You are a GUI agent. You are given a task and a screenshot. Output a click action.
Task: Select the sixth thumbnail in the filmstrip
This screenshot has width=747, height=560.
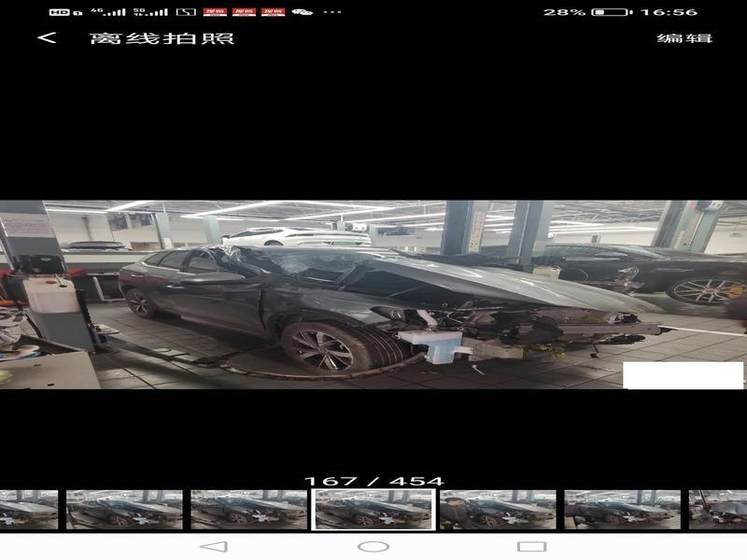click(x=622, y=510)
